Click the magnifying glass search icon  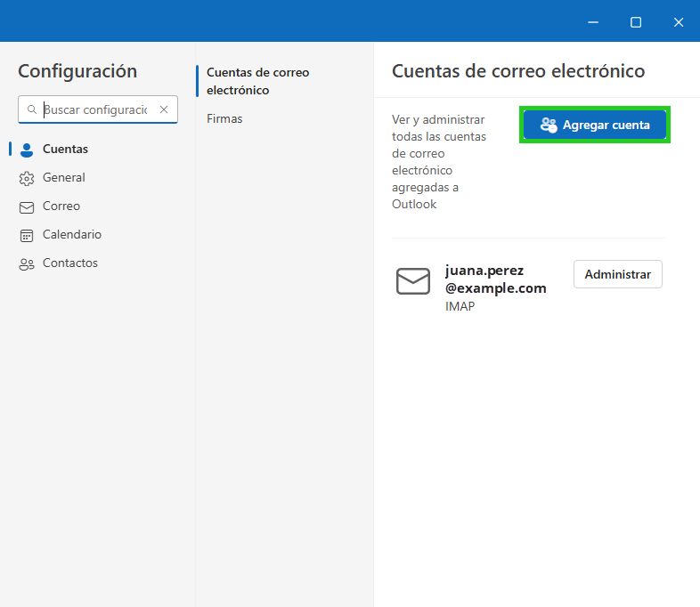[x=32, y=109]
